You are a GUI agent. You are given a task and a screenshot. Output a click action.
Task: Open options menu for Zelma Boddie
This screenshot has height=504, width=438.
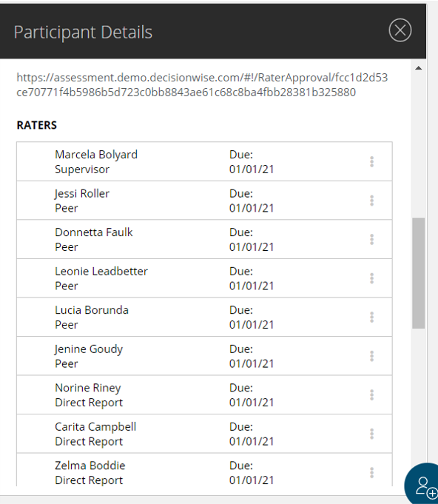pyautogui.click(x=372, y=473)
